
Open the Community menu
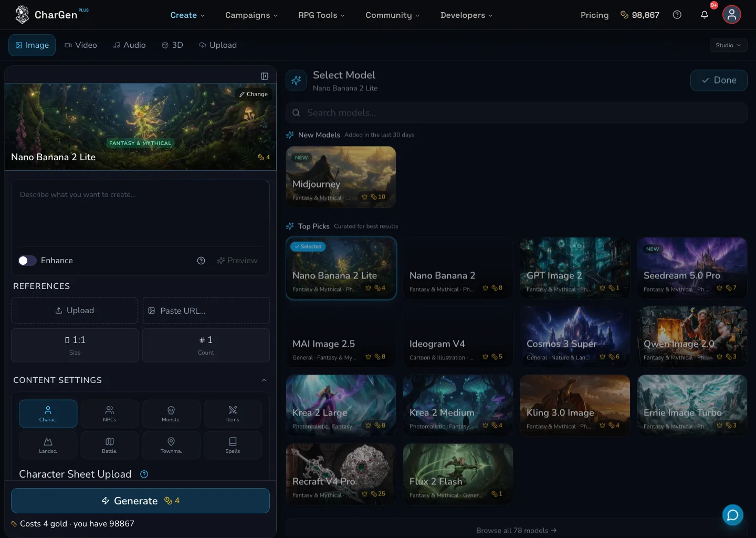(393, 15)
